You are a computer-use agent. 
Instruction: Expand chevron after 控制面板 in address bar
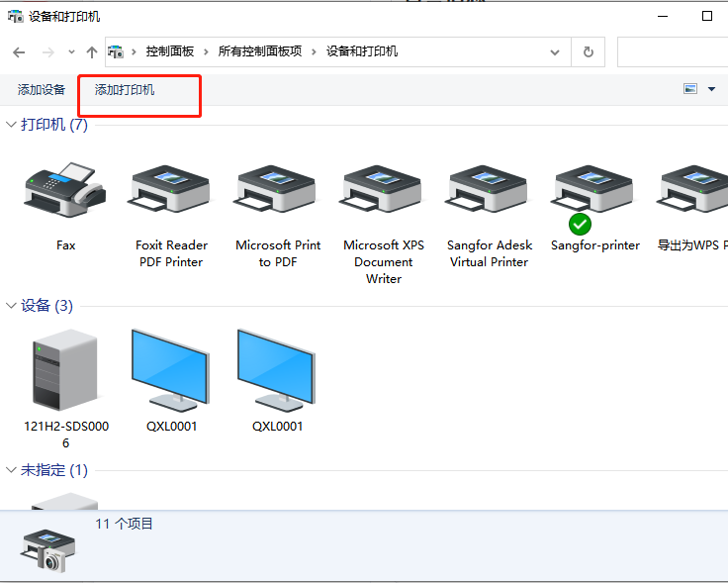coord(206,51)
